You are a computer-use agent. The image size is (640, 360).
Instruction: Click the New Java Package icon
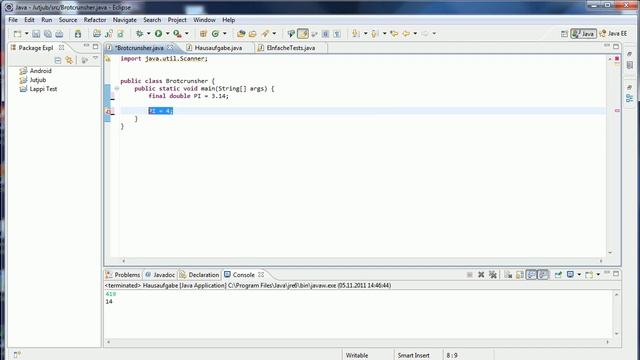click(203, 34)
